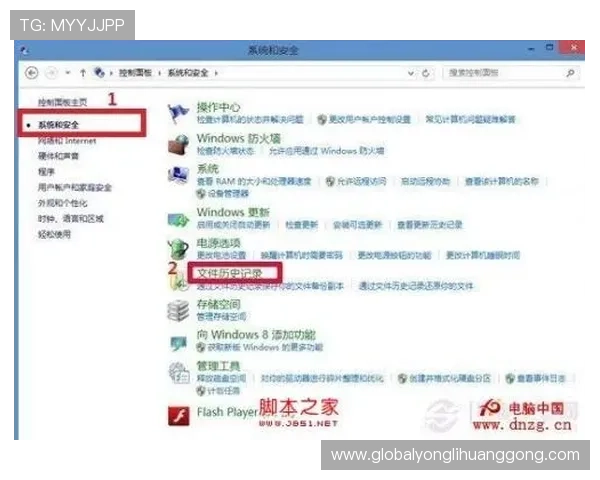This screenshot has height=480, width=600.
Task: Select 程序 in the sidebar
Action: coord(46,172)
